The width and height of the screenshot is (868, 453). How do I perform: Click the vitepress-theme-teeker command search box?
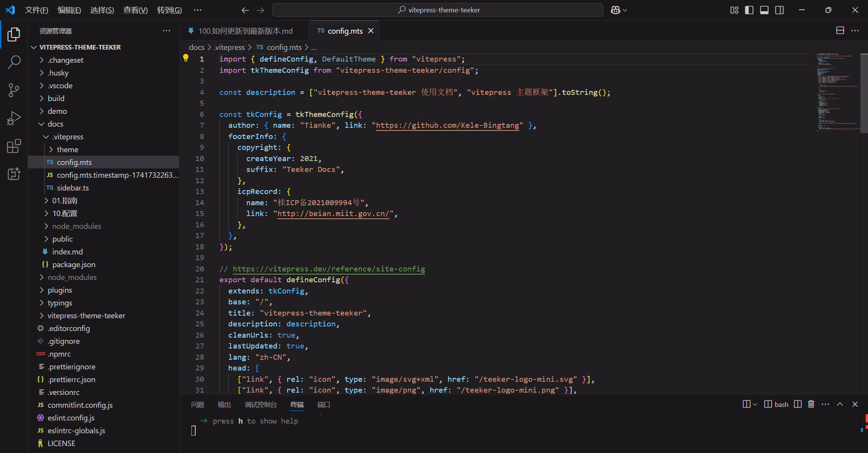point(438,10)
